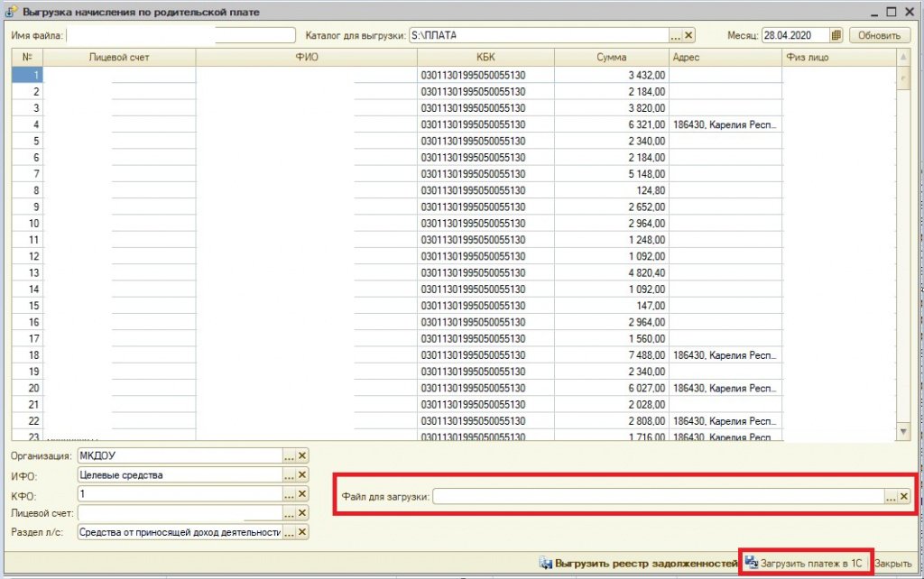Image resolution: width=924 pixels, height=579 pixels.
Task: Clear the Раздел л/с field value
Action: tap(302, 532)
